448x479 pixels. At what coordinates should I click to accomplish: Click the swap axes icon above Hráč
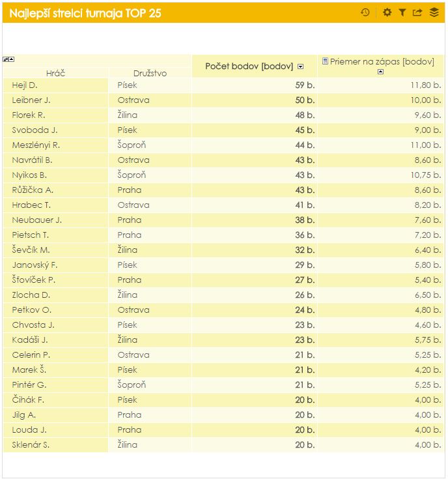pyautogui.click(x=6, y=59)
